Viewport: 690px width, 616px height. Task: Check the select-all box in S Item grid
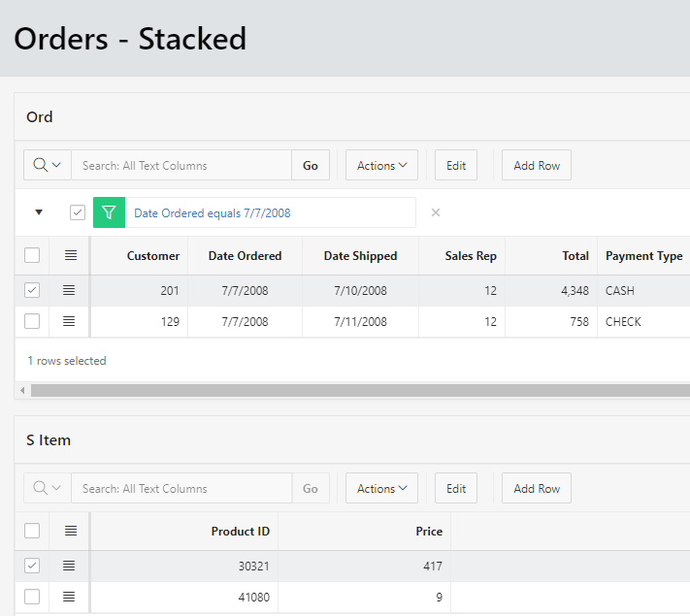32,531
